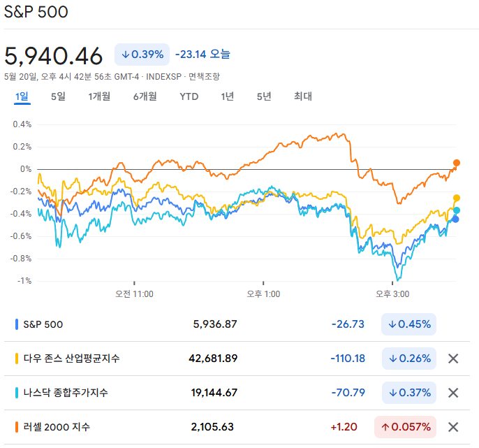Click the 오전 11:00 axis label
This screenshot has width=479, height=448.
click(x=134, y=294)
